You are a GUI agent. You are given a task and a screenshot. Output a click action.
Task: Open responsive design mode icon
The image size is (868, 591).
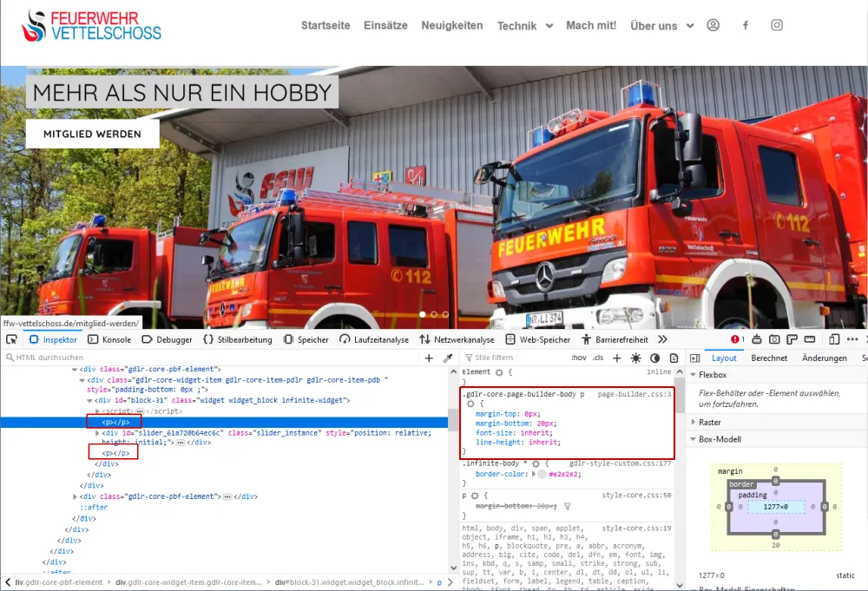point(834,339)
